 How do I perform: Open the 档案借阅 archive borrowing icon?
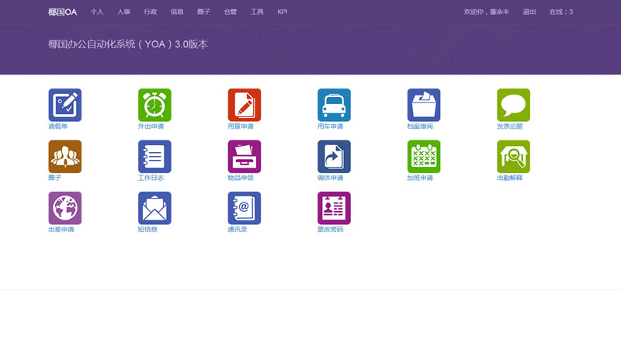pyautogui.click(x=423, y=105)
